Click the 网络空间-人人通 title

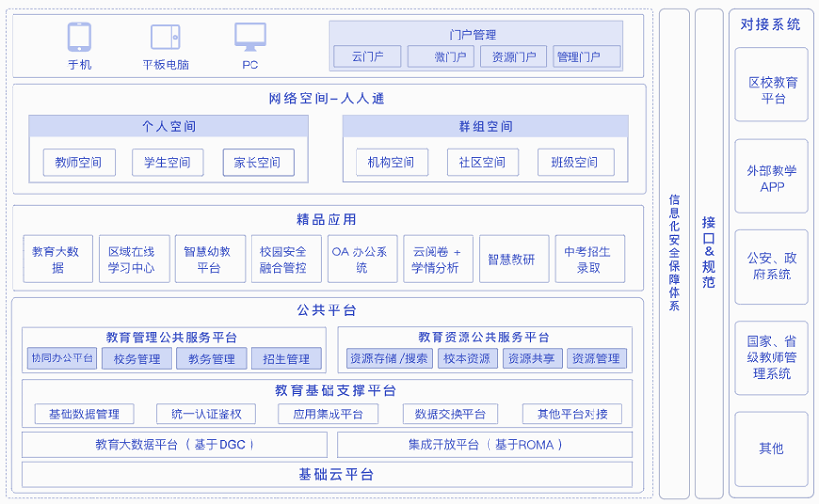tap(327, 98)
